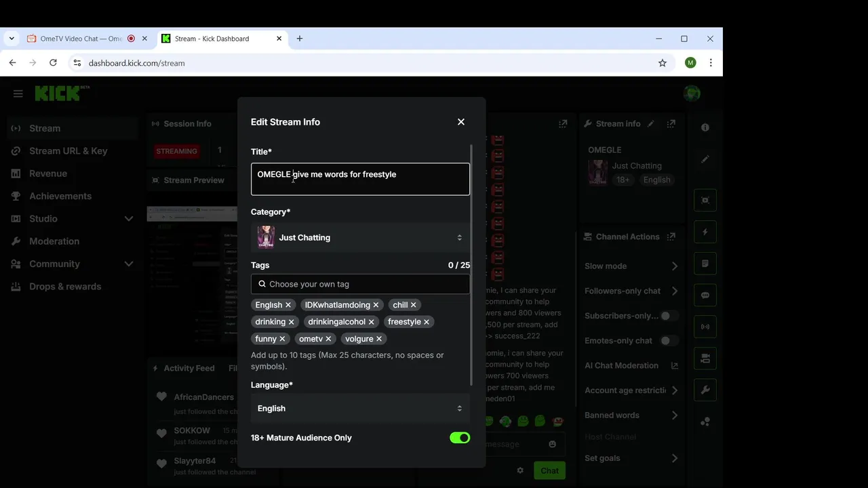Edit Stream info via pencil icon

coord(651,124)
